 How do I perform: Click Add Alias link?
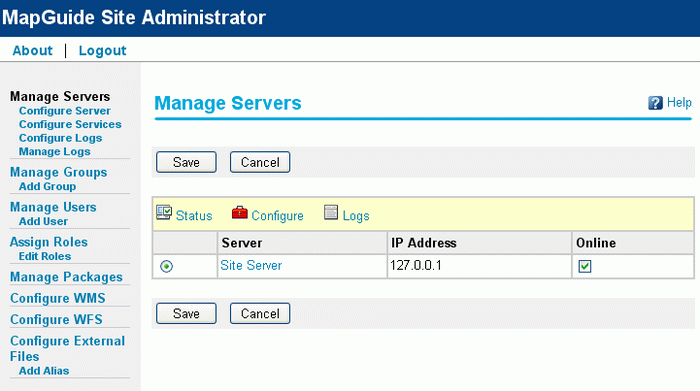tap(44, 370)
